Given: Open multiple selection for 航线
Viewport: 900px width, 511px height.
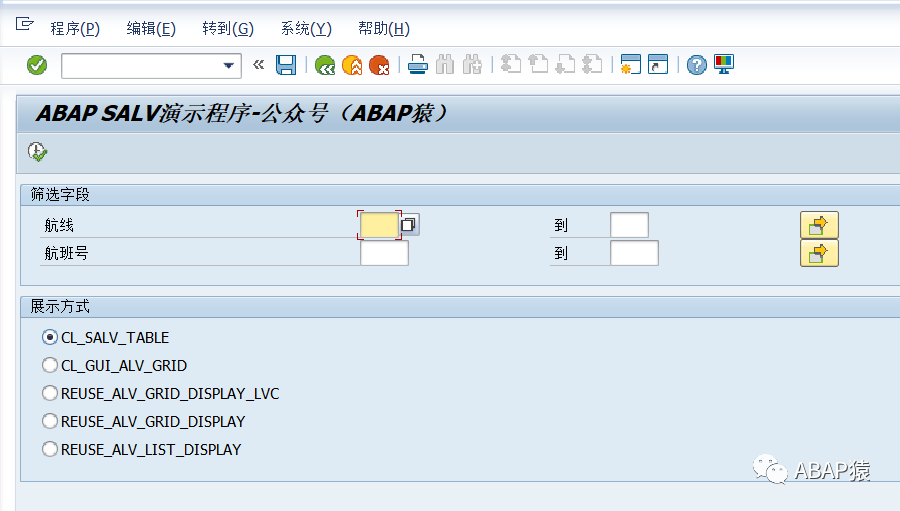Looking at the screenshot, I should 819,224.
